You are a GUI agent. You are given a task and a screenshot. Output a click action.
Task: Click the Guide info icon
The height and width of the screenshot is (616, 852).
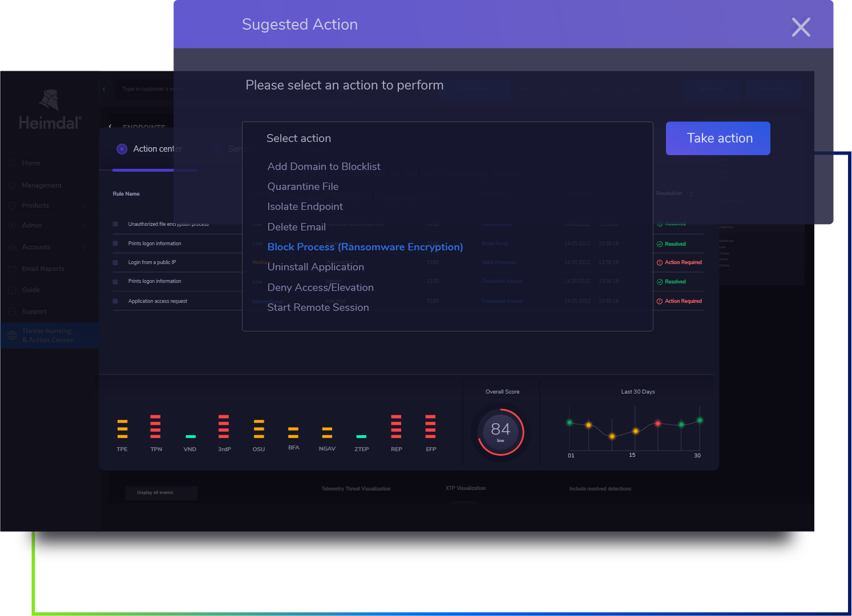coord(12,290)
